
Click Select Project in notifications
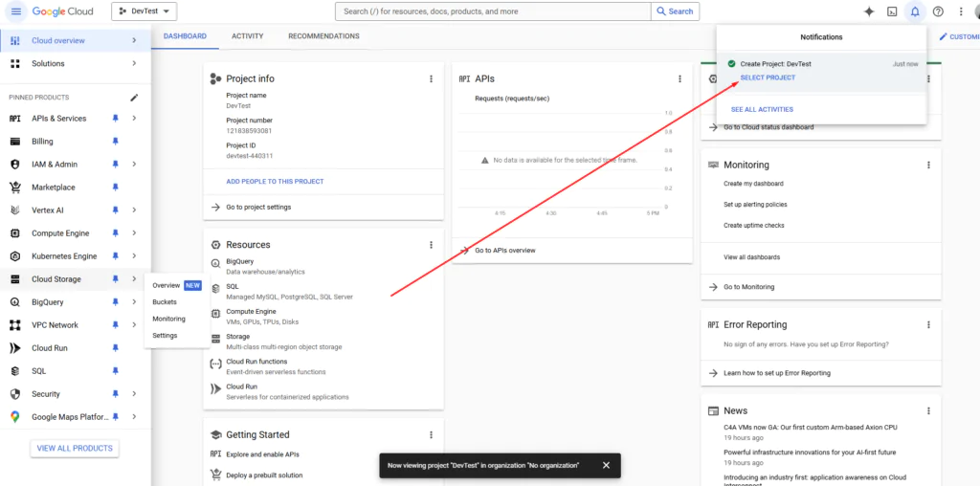click(x=768, y=77)
